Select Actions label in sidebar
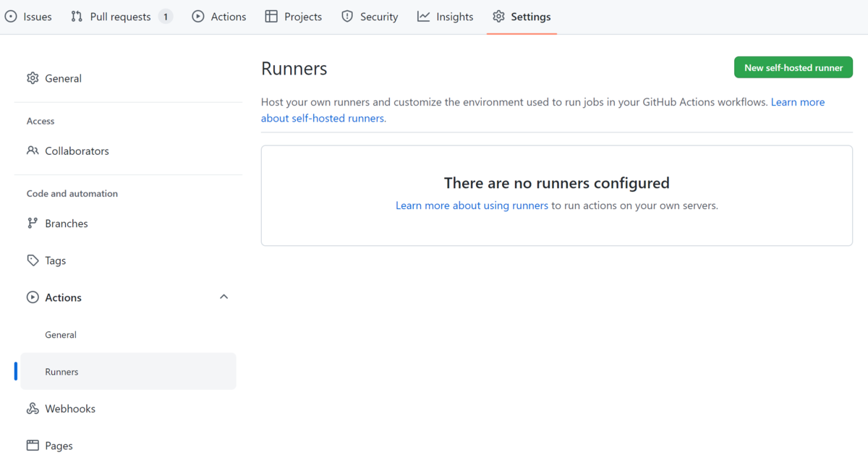This screenshot has width=868, height=458. [x=64, y=297]
